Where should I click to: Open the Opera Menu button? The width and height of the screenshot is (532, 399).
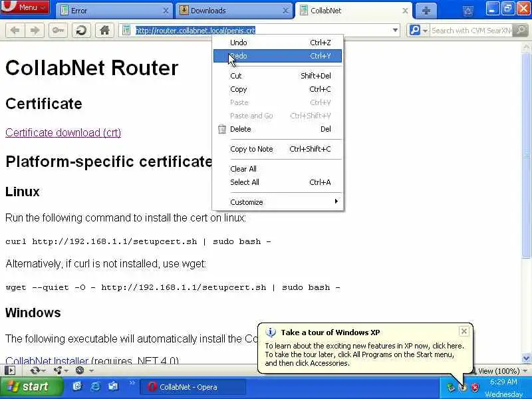click(x=25, y=7)
